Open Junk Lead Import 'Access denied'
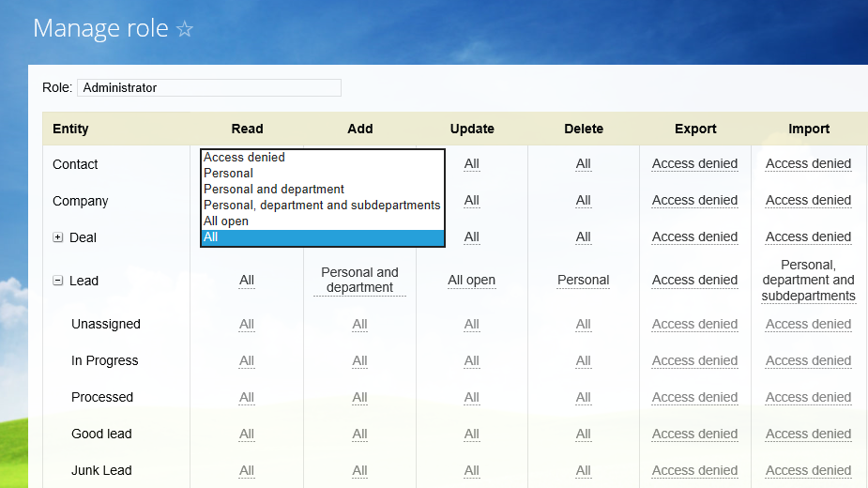868x488 pixels. (x=808, y=470)
